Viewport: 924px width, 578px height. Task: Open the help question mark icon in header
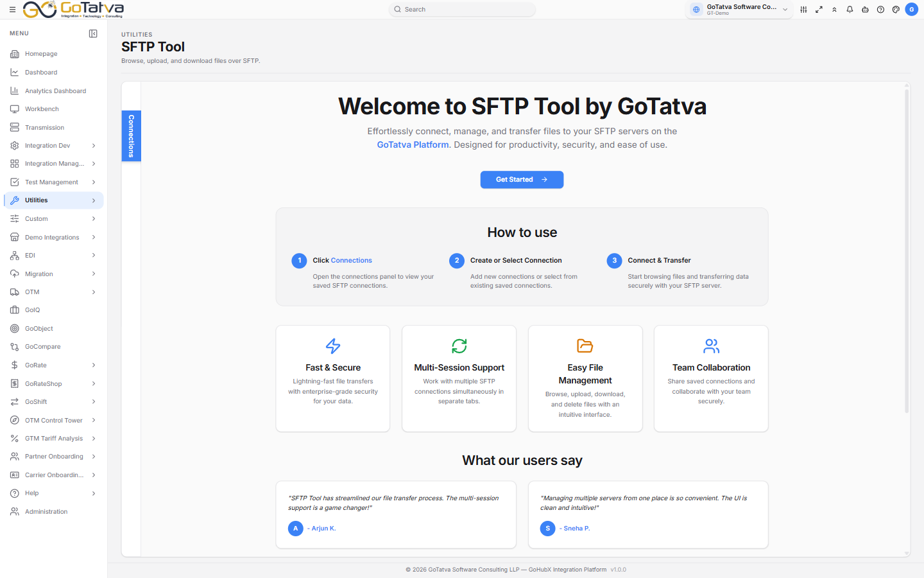click(x=880, y=10)
